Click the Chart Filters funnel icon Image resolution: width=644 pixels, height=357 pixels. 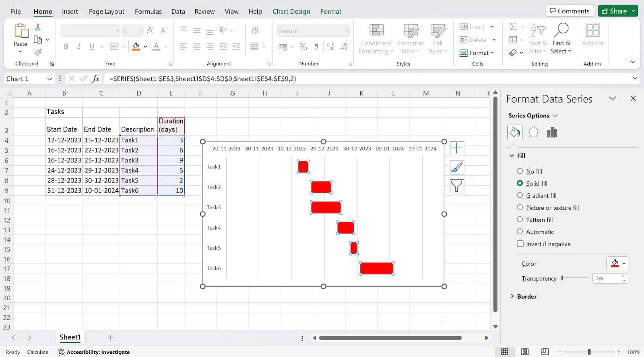457,186
